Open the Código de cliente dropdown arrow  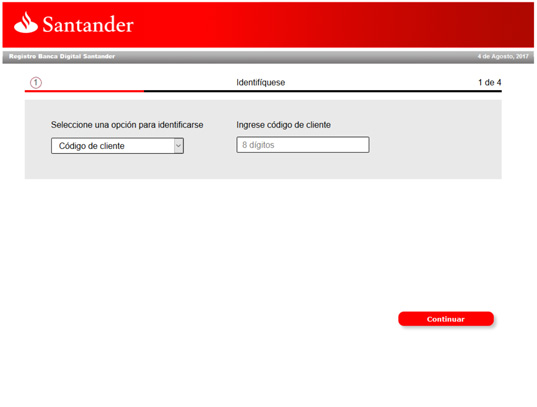(178, 146)
